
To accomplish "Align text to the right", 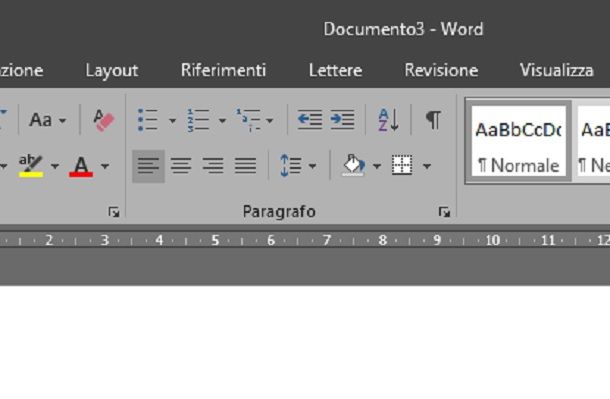I will pos(213,166).
